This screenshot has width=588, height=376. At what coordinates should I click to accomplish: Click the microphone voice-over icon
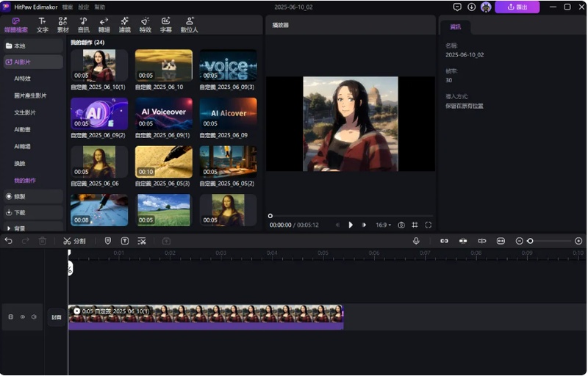[416, 241]
